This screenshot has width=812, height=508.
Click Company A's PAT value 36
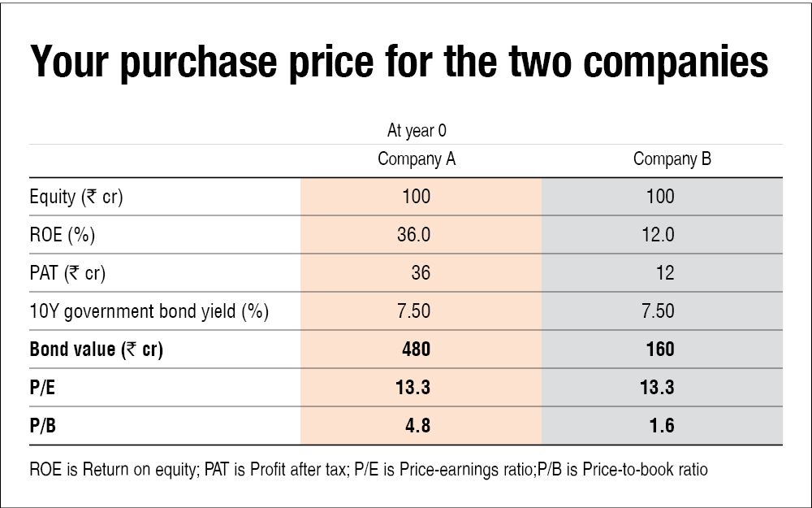[420, 273]
